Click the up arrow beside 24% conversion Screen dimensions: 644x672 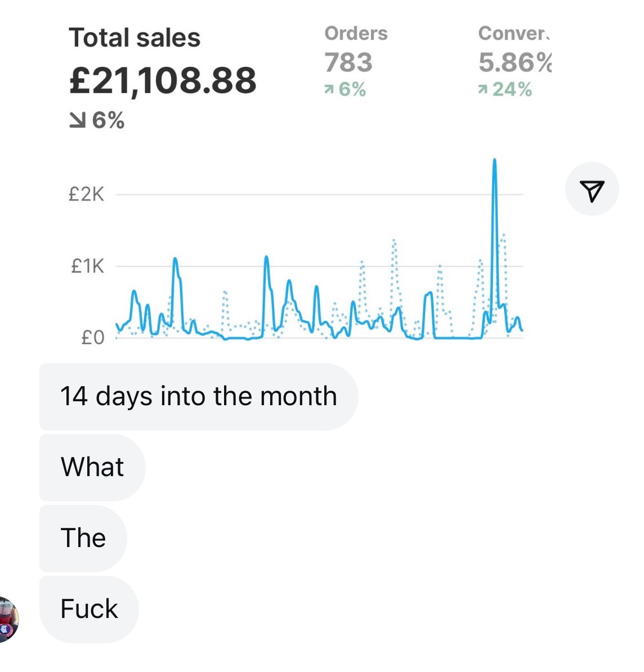[482, 89]
